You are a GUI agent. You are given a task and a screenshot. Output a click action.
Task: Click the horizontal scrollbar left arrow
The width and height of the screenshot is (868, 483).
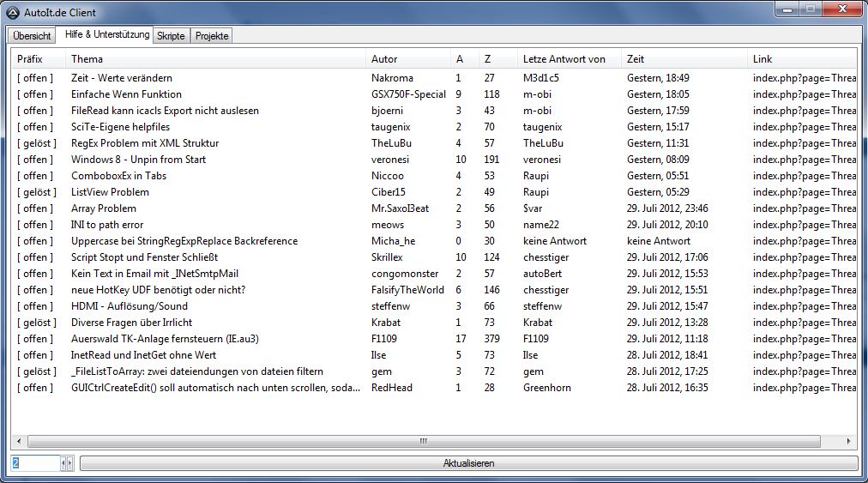point(19,441)
